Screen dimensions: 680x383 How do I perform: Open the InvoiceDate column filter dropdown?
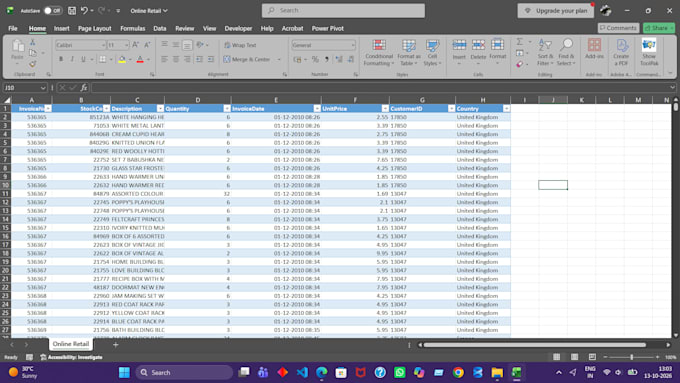pos(317,108)
